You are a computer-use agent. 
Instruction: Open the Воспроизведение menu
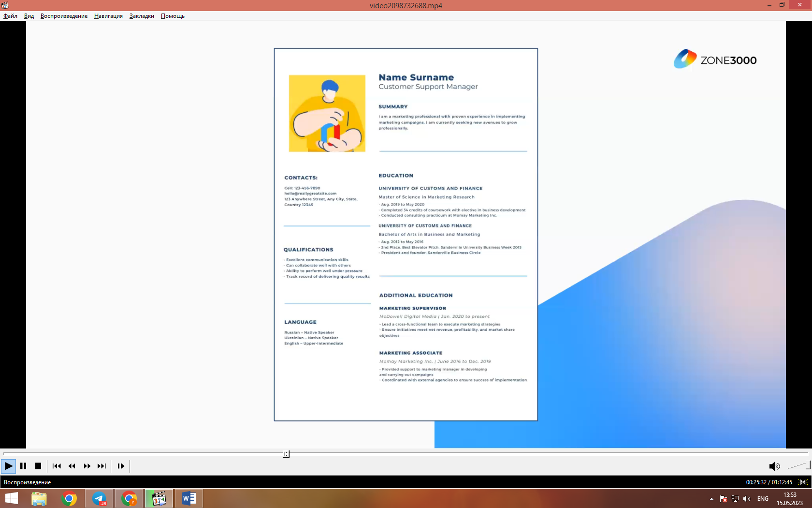(x=64, y=16)
